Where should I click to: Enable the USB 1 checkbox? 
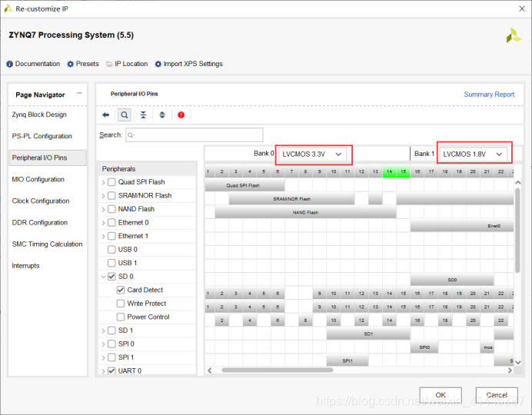(x=111, y=263)
